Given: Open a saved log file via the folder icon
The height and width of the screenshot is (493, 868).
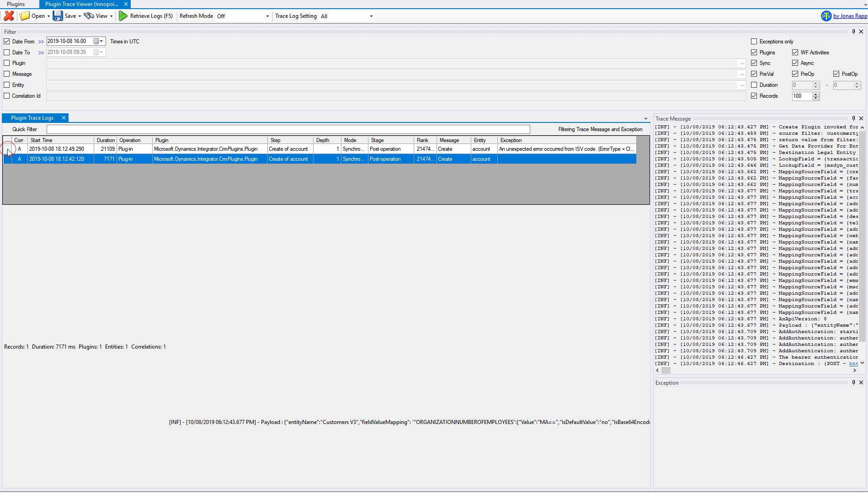Looking at the screenshot, I should click(x=25, y=16).
